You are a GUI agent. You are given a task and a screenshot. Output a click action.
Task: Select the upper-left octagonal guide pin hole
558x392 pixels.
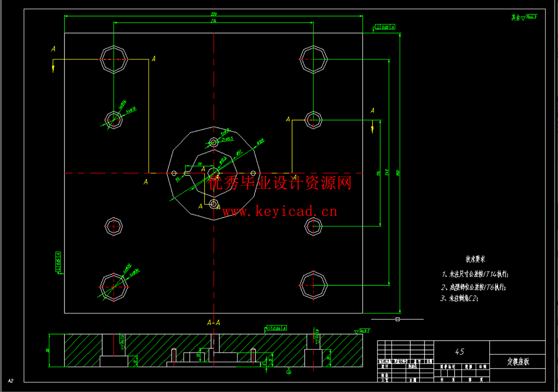click(113, 59)
